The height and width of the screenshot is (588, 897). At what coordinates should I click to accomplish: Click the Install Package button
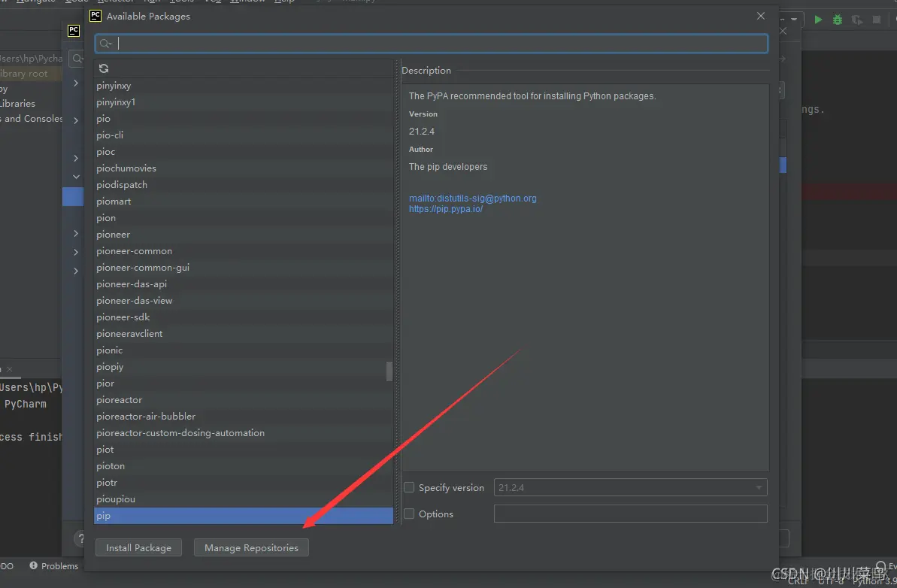pyautogui.click(x=138, y=547)
